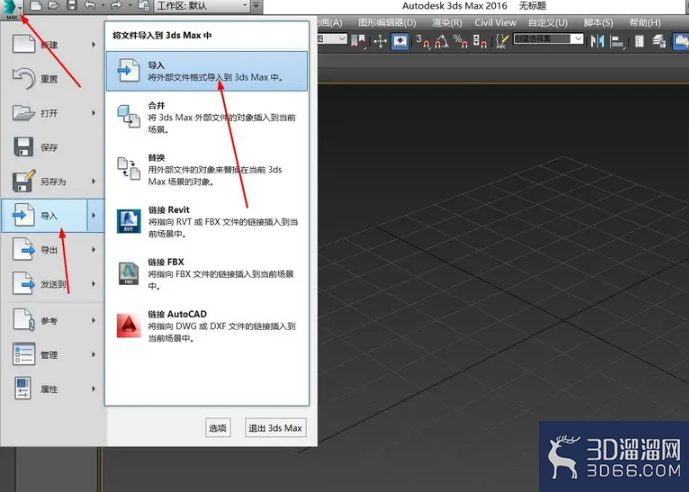Open the 图形编辑器(D) menu
Image resolution: width=689 pixels, height=492 pixels.
387,23
